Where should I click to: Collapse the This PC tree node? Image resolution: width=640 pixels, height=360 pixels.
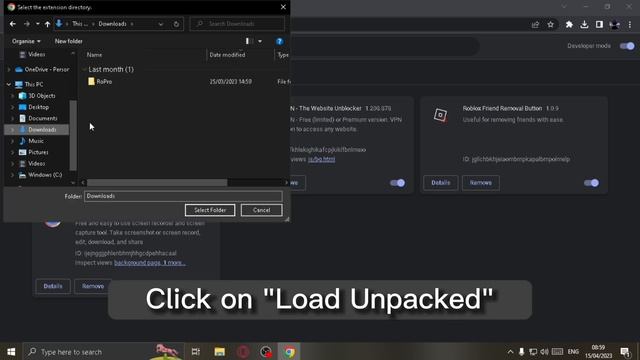pos(9,84)
